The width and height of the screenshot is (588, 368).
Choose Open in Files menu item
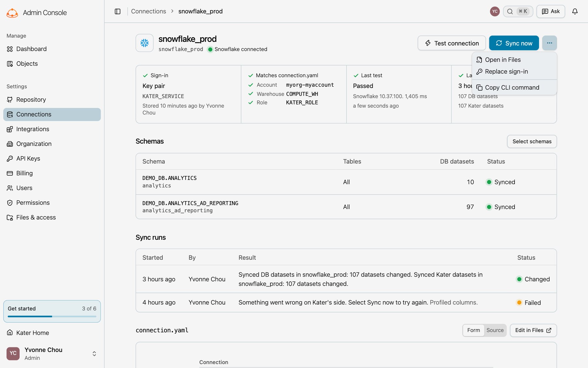[514, 60]
